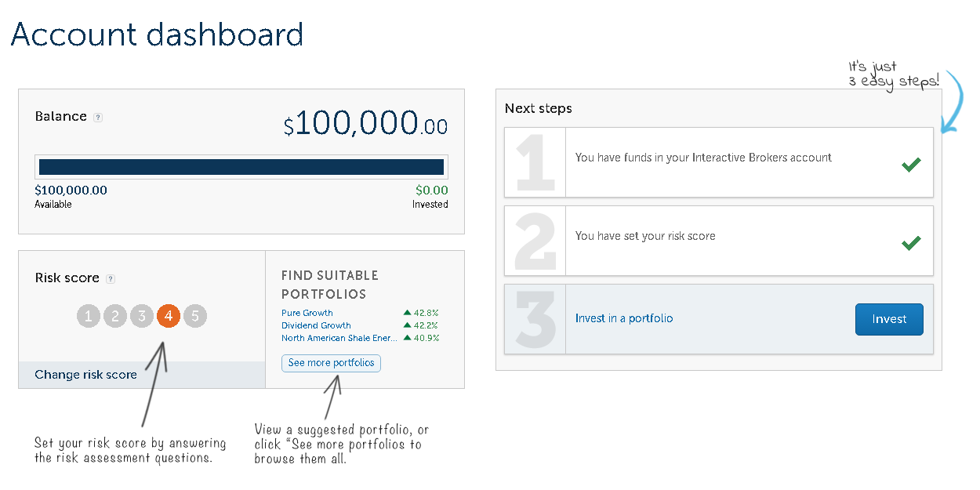Select the highlighted risk score 4

168,317
